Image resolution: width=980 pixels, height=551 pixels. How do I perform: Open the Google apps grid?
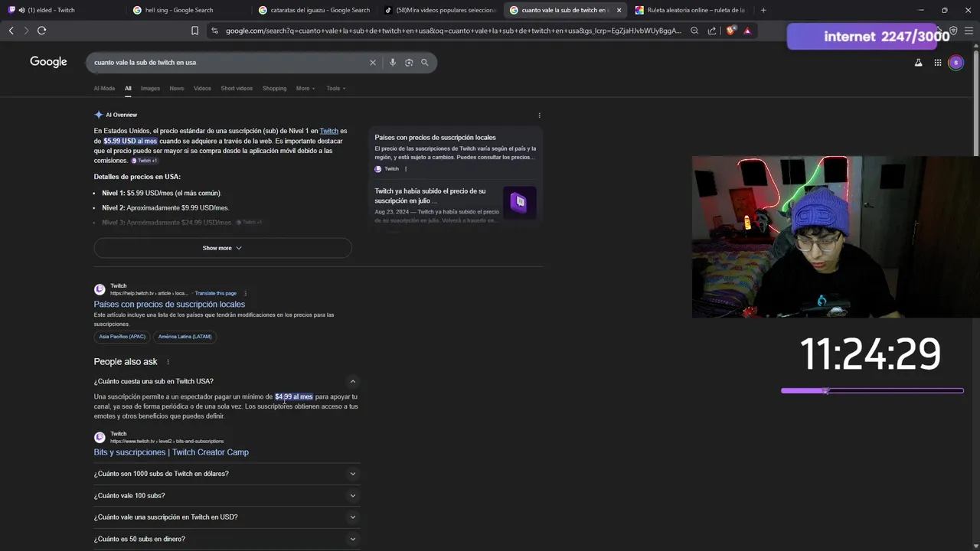click(938, 63)
